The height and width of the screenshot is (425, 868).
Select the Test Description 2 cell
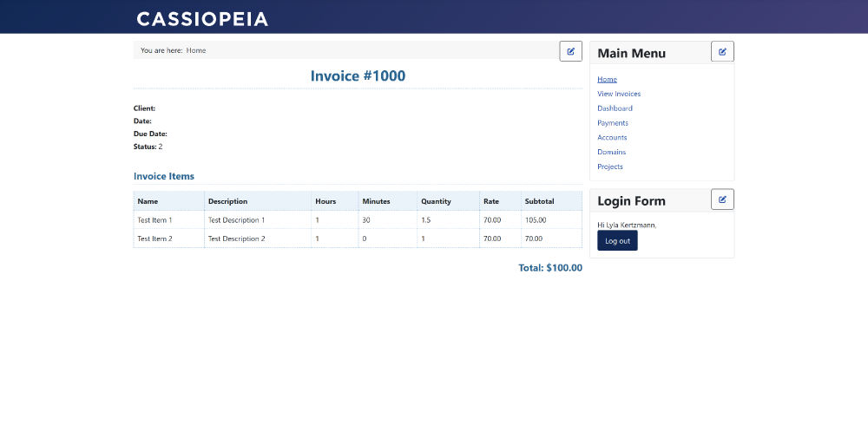258,239
